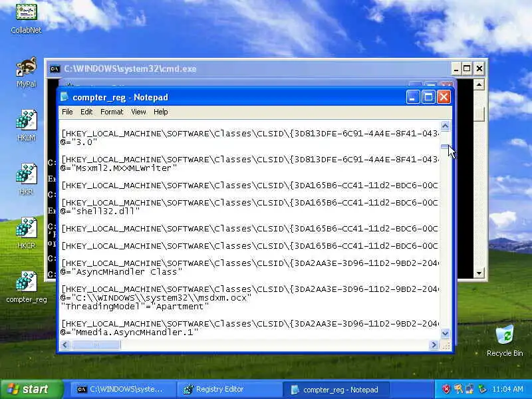Click the system tray clock 11:04 AM
The height and width of the screenshot is (399, 532).
pos(507,389)
